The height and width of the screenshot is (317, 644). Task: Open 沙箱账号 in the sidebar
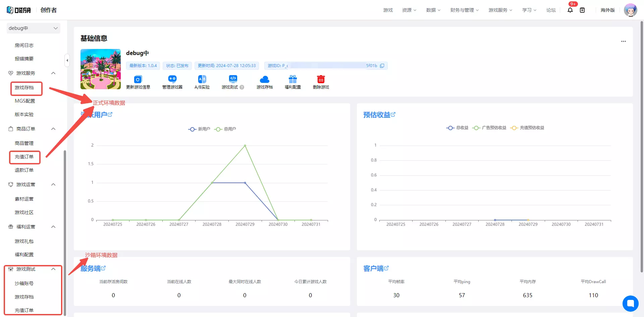24,283
